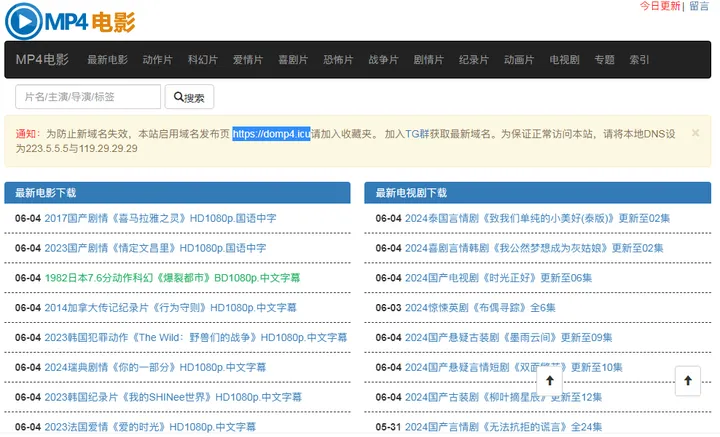Open 2014加拿大传记纪录片《行为守则》 link

click(170, 308)
